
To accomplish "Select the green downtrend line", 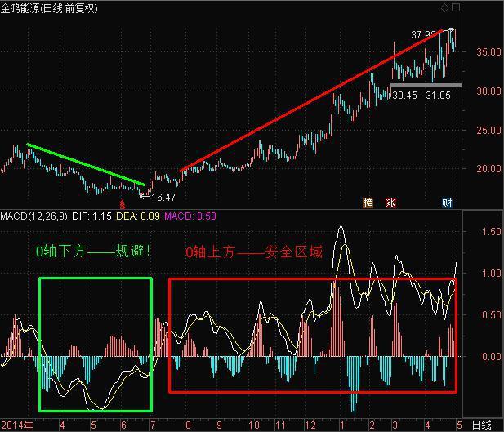I will coord(86,164).
